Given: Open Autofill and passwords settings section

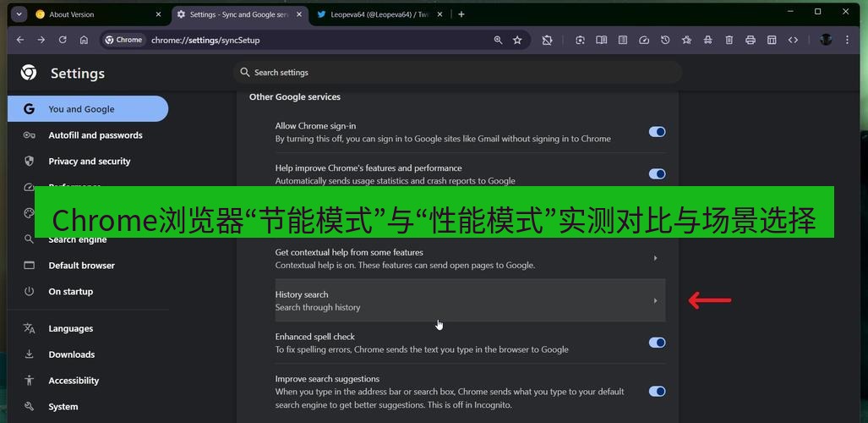Looking at the screenshot, I should point(95,135).
